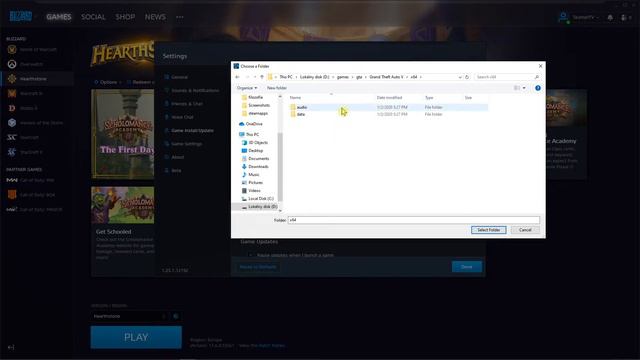The width and height of the screenshot is (640, 360).
Task: Open Pictures in the navigation pane
Action: click(x=252, y=182)
